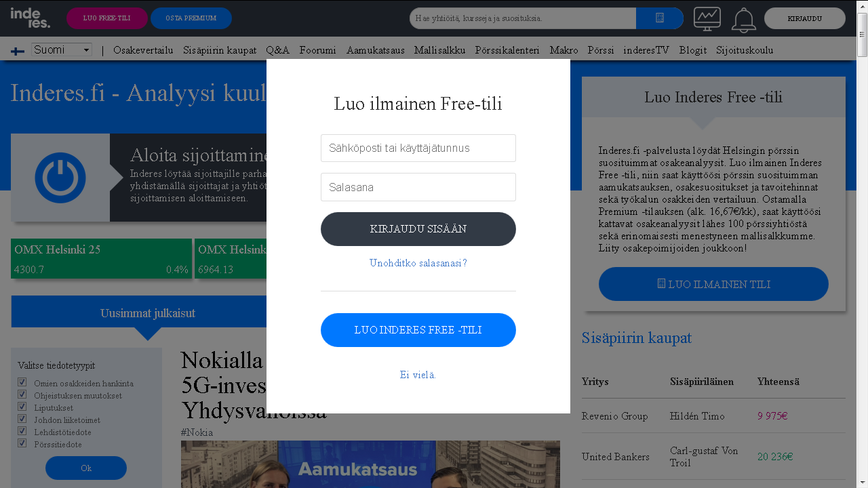Viewport: 868px width, 488px height.
Task: Uncheck the Liputukset checkbox
Action: point(22,407)
